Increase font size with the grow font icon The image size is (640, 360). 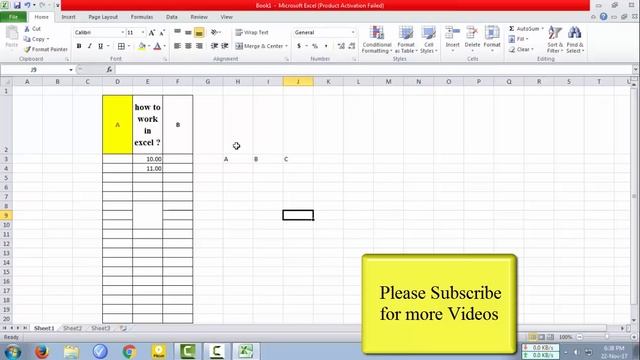[x=152, y=32]
